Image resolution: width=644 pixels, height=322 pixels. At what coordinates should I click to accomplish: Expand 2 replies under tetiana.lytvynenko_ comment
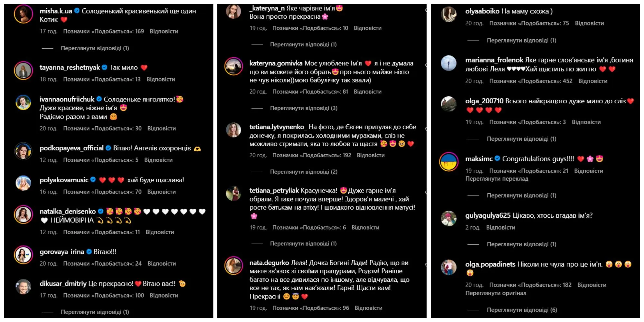pyautogui.click(x=304, y=172)
